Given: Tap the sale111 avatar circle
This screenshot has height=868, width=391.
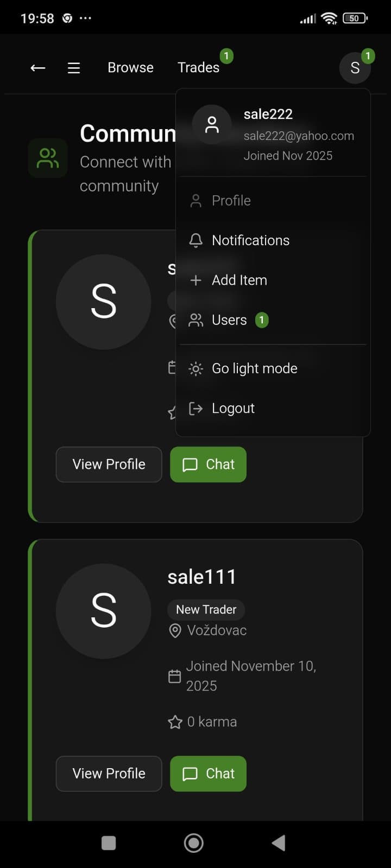Looking at the screenshot, I should [x=103, y=611].
